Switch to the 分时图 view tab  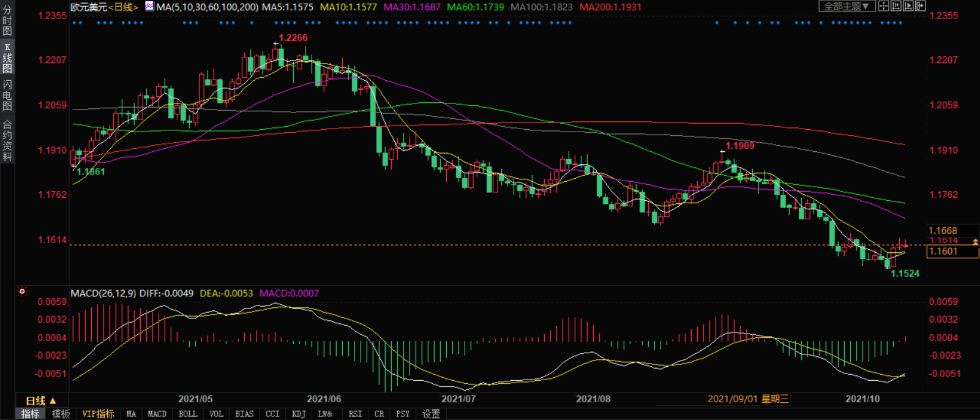click(x=7, y=20)
